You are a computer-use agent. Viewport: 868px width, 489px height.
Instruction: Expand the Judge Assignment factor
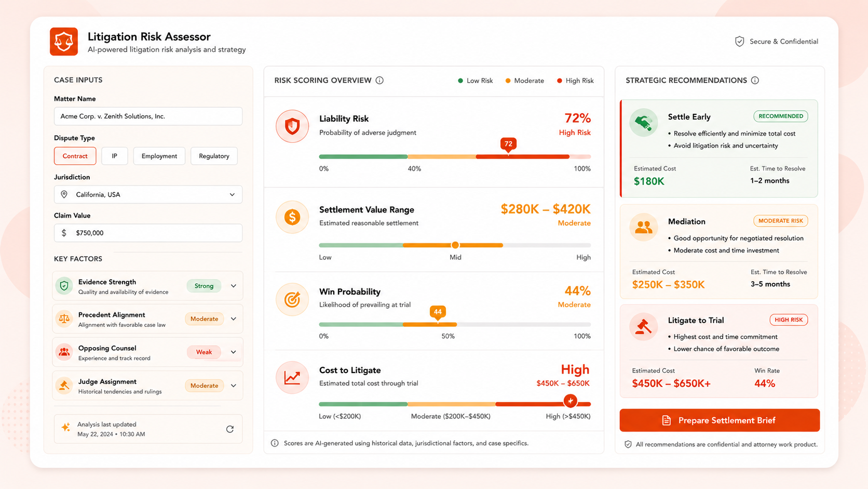[234, 386]
